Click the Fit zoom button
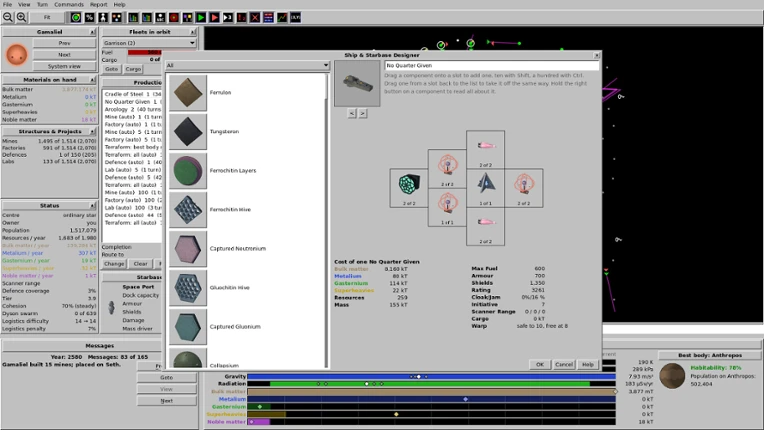This screenshot has width=764, height=430. click(x=47, y=18)
